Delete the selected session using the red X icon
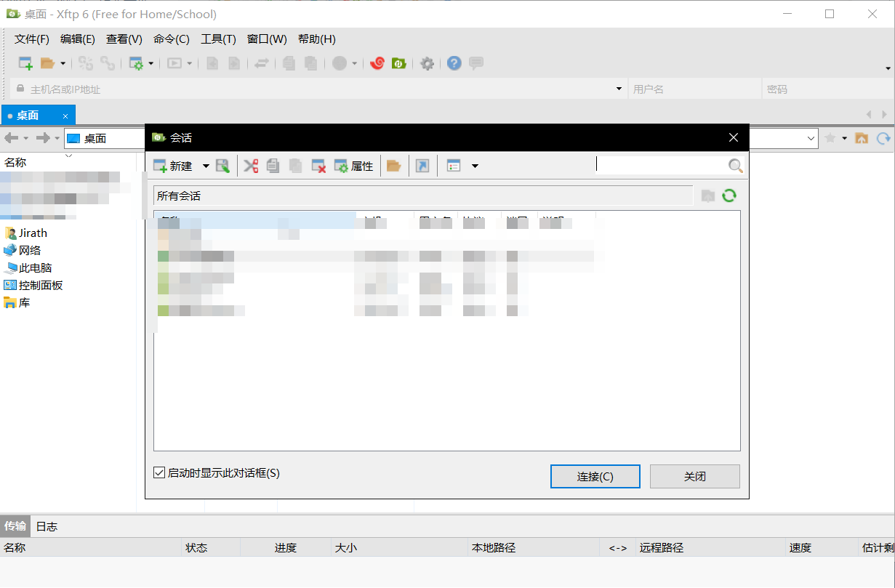The width and height of the screenshot is (895, 588). click(x=318, y=165)
